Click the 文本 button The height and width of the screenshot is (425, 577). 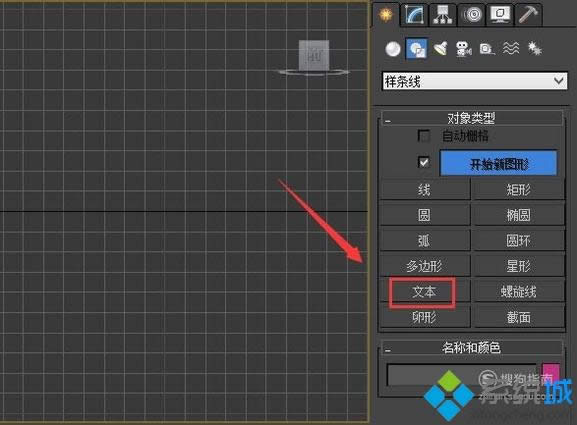pyautogui.click(x=425, y=292)
